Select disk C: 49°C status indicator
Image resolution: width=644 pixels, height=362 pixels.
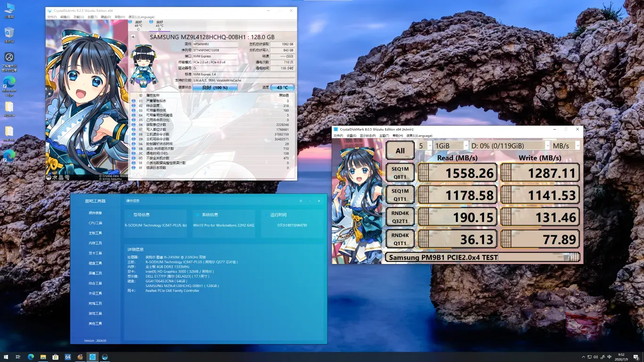coord(138,25)
